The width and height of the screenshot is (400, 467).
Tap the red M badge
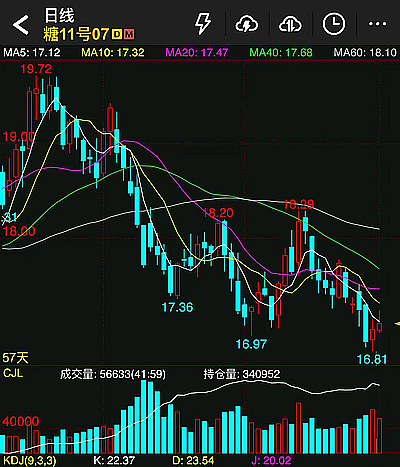[x=129, y=34]
